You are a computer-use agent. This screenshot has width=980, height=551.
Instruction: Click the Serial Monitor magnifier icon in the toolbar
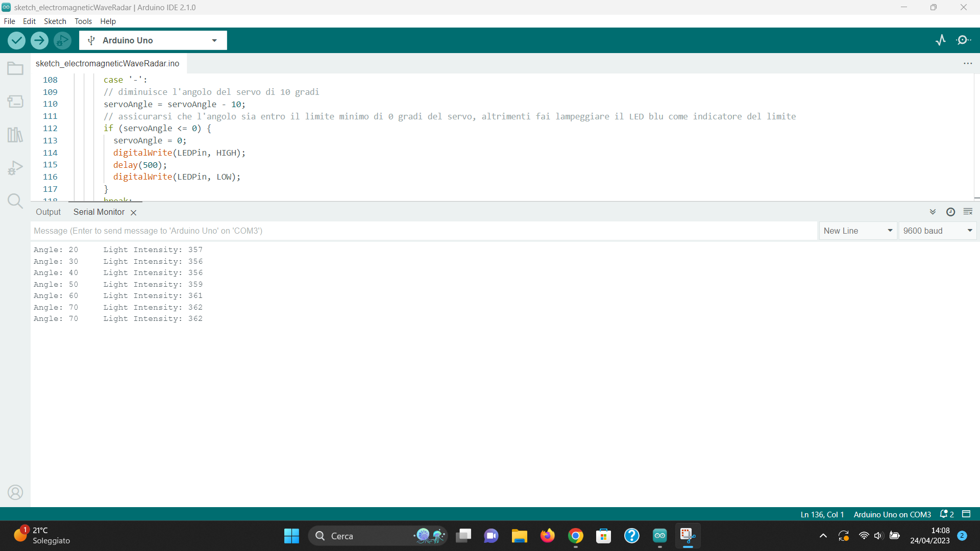[963, 40]
